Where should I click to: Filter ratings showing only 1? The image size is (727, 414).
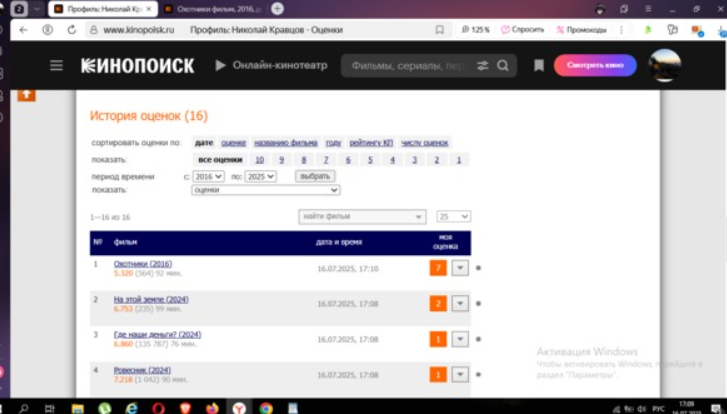459,159
